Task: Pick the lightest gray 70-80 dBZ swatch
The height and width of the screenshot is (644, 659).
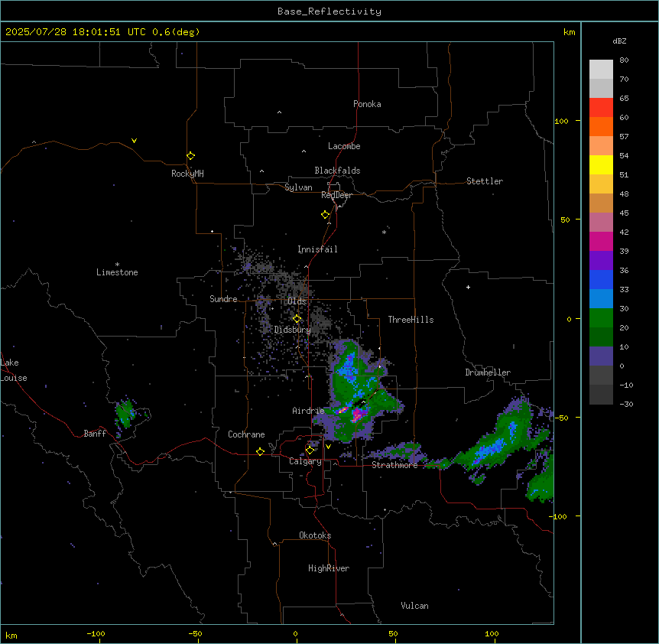Action: pyautogui.click(x=601, y=70)
